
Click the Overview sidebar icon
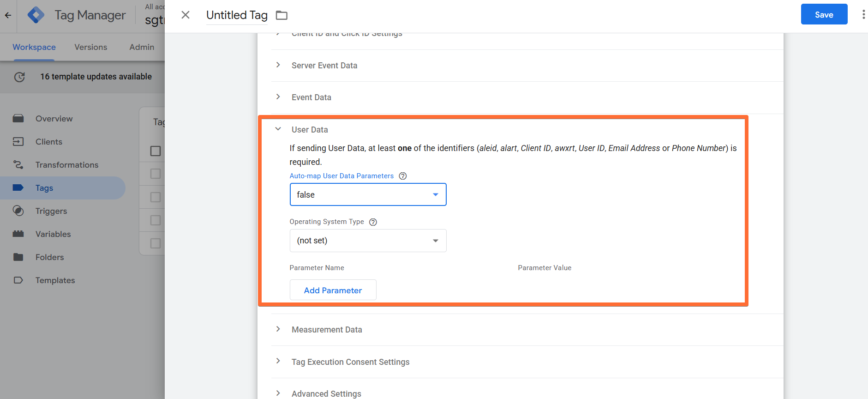(x=18, y=119)
